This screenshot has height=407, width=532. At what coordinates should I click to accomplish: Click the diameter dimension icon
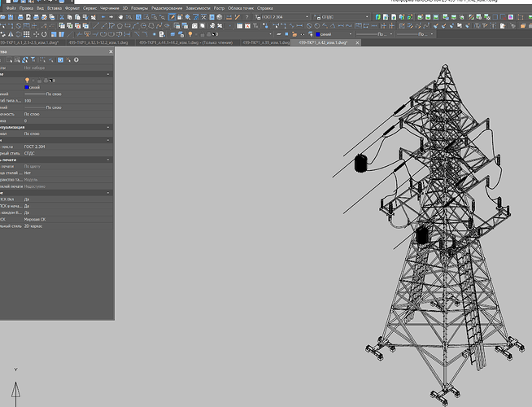[x=309, y=25]
